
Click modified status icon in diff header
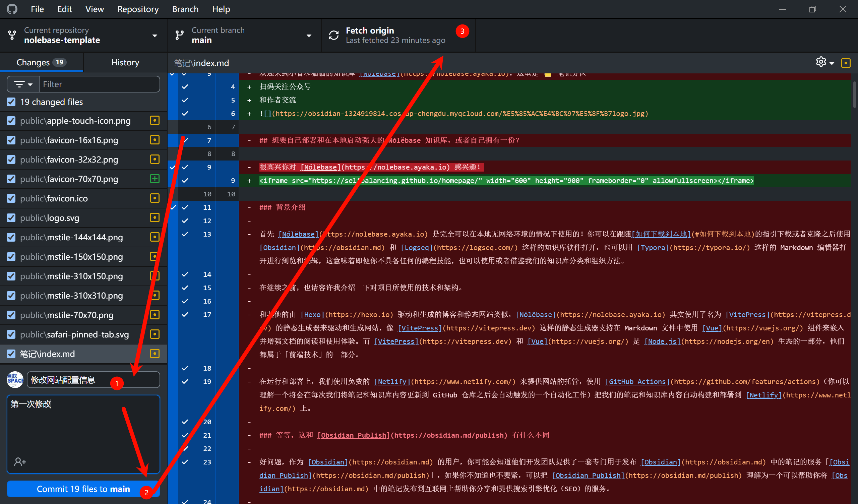point(846,63)
